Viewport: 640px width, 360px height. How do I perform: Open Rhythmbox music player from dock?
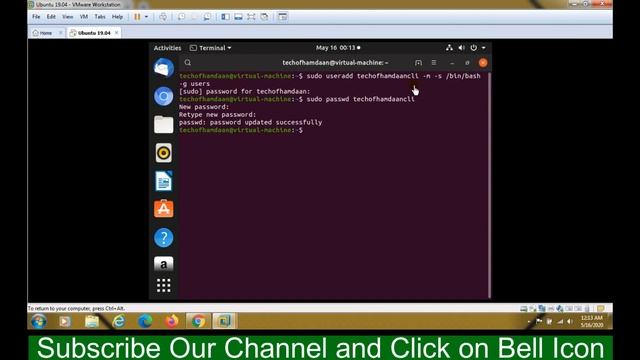(x=164, y=153)
